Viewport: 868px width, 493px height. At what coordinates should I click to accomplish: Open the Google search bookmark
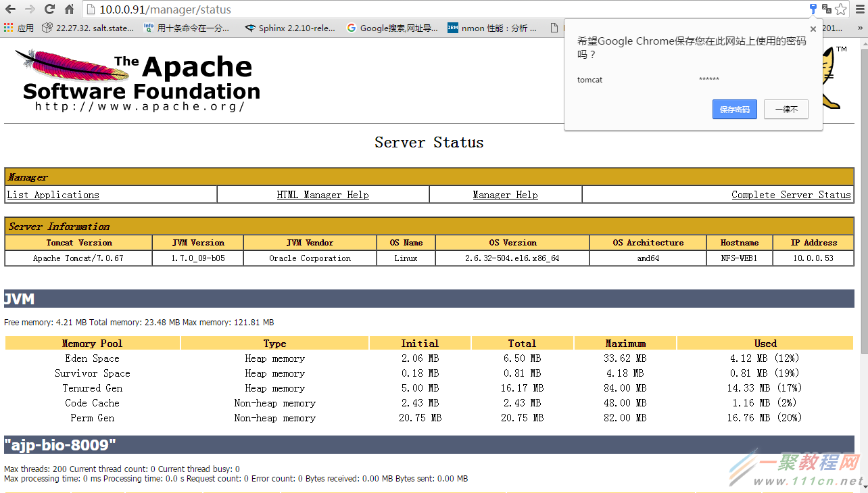pyautogui.click(x=392, y=28)
